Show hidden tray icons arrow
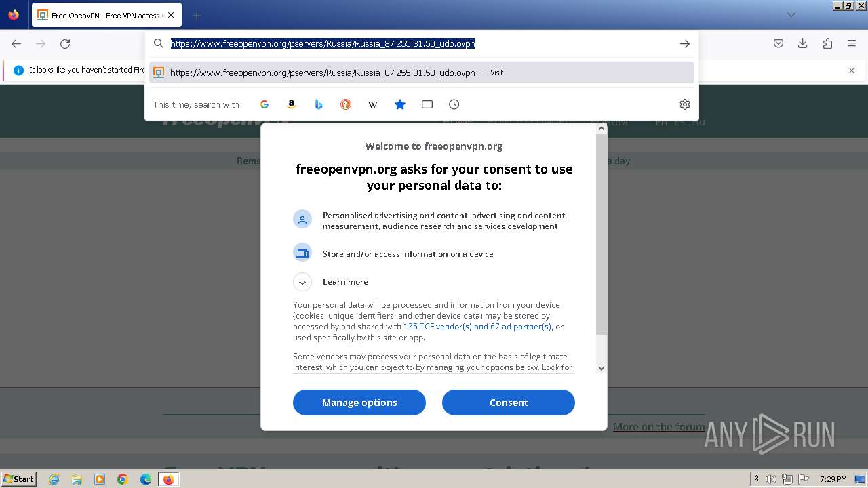Image resolution: width=868 pixels, height=488 pixels. (x=756, y=479)
